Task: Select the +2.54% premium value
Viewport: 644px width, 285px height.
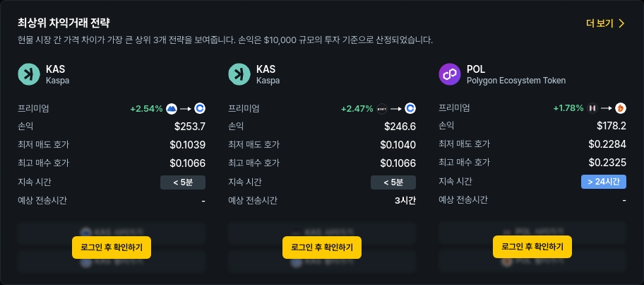Action: click(146, 109)
